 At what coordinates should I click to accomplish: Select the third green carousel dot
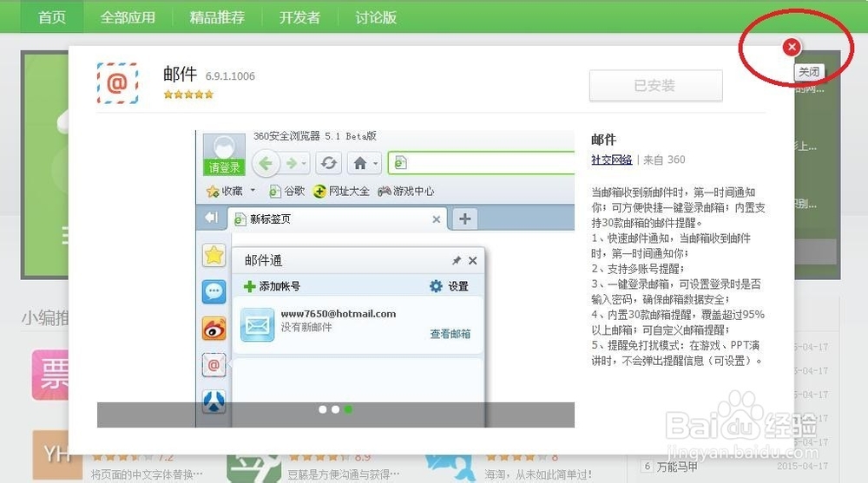click(x=348, y=409)
